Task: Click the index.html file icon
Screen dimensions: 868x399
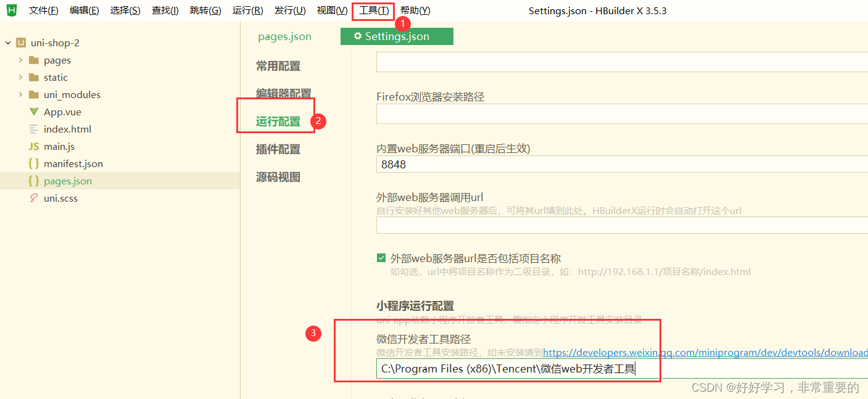Action: tap(35, 129)
